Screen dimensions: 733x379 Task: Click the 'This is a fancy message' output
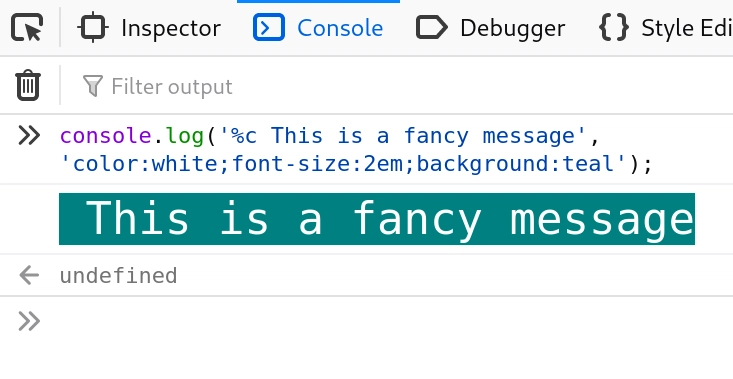coord(377,219)
